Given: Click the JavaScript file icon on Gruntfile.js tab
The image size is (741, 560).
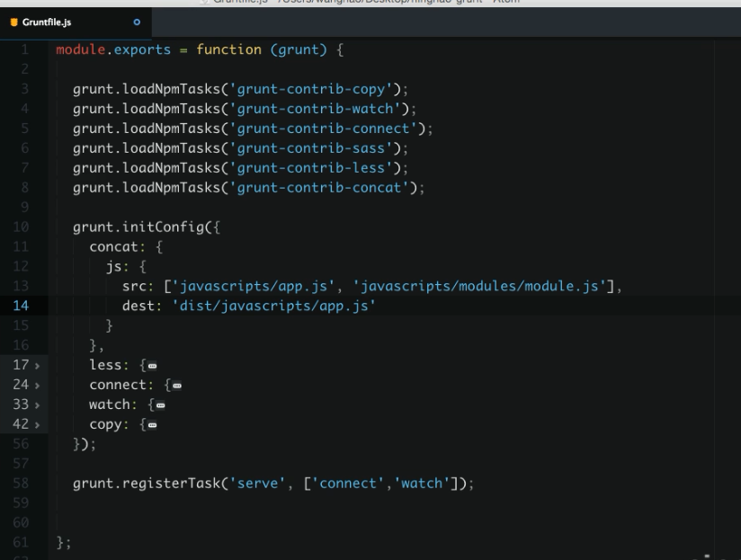Looking at the screenshot, I should [11, 19].
